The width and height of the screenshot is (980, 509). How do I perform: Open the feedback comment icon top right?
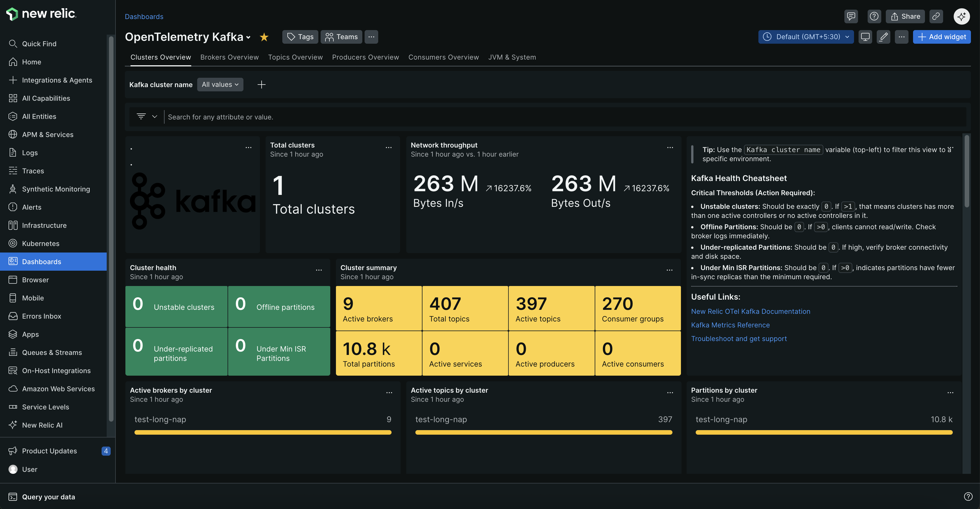(851, 16)
